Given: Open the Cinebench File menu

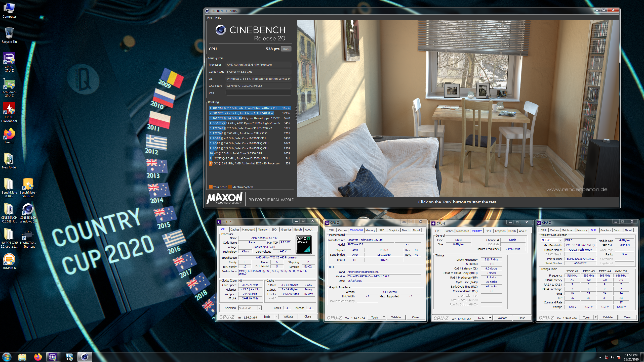Looking at the screenshot, I should (210, 18).
